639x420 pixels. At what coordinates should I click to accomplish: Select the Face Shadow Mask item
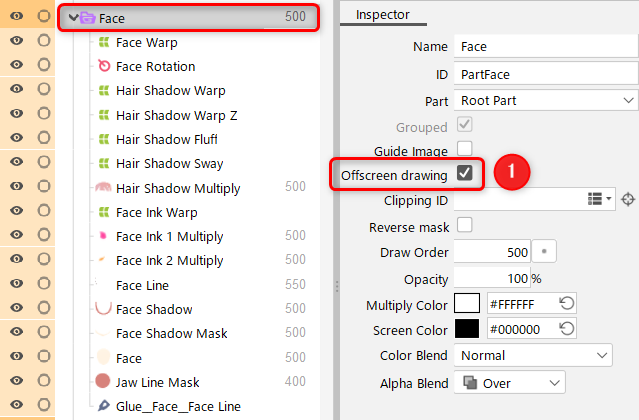click(171, 334)
